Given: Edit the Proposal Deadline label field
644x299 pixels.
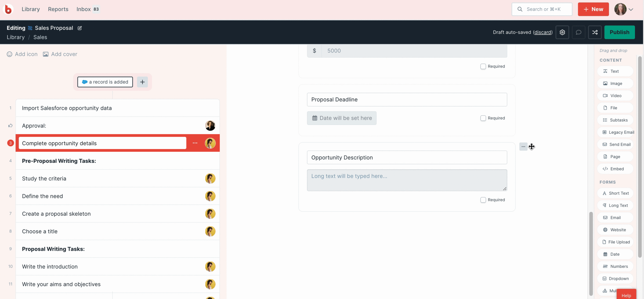Looking at the screenshot, I should tap(407, 99).
